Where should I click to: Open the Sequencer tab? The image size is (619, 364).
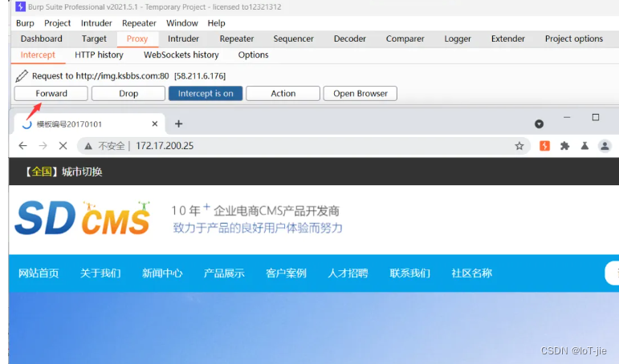click(x=293, y=38)
